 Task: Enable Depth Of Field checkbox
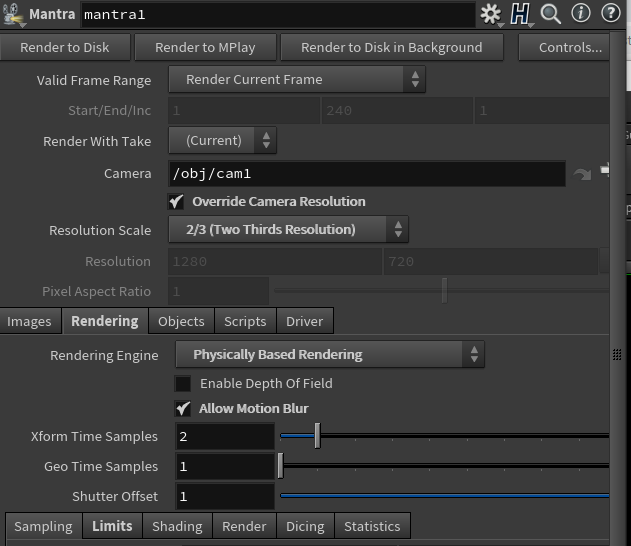click(x=183, y=384)
